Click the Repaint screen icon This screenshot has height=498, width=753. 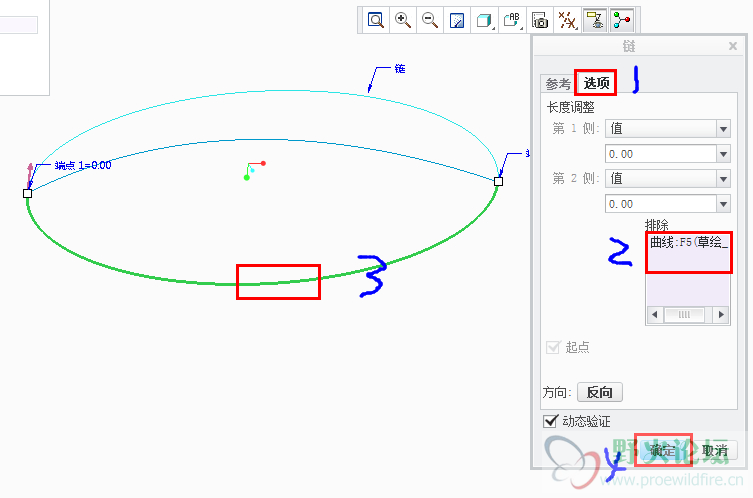click(x=457, y=21)
